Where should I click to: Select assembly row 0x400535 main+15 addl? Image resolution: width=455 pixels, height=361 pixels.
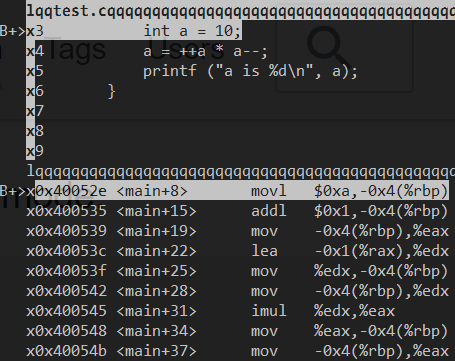pyautogui.click(x=237, y=211)
